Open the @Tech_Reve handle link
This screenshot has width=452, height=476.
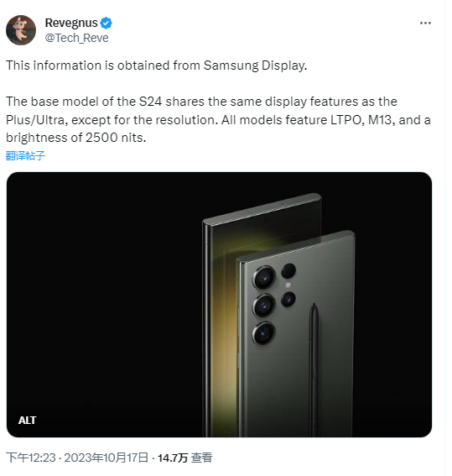(x=76, y=38)
